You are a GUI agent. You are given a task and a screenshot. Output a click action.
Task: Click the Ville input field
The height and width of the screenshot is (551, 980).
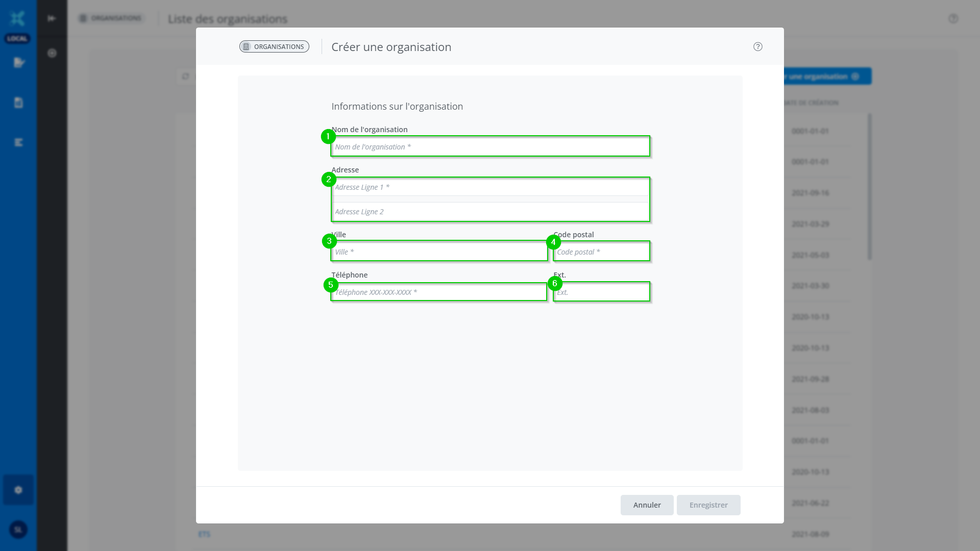(439, 252)
